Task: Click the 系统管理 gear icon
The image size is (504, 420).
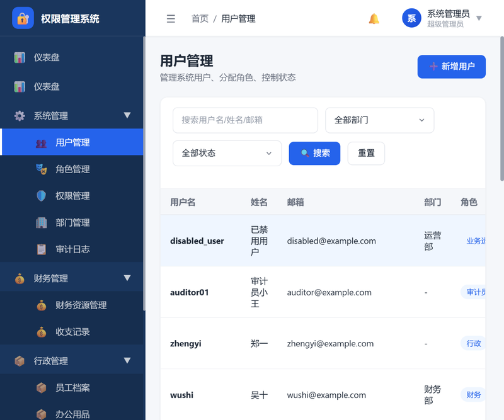Action: tap(20, 116)
